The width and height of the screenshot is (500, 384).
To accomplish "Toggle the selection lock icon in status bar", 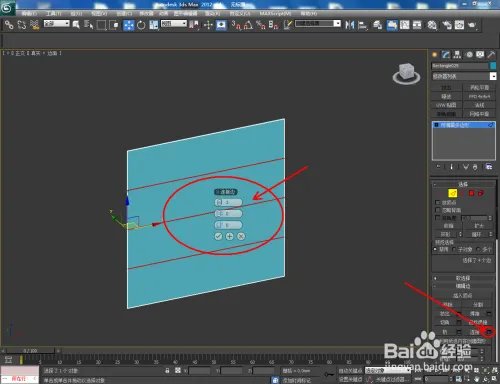I will coord(167,370).
